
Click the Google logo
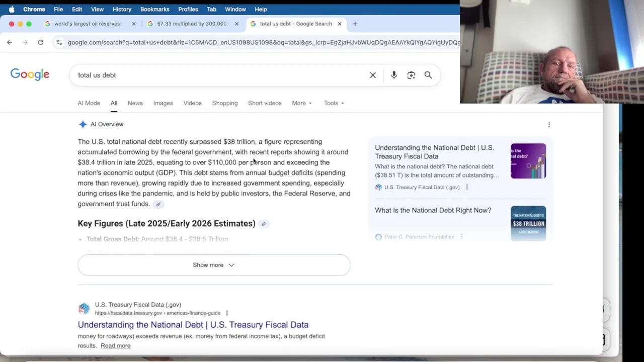(30, 74)
